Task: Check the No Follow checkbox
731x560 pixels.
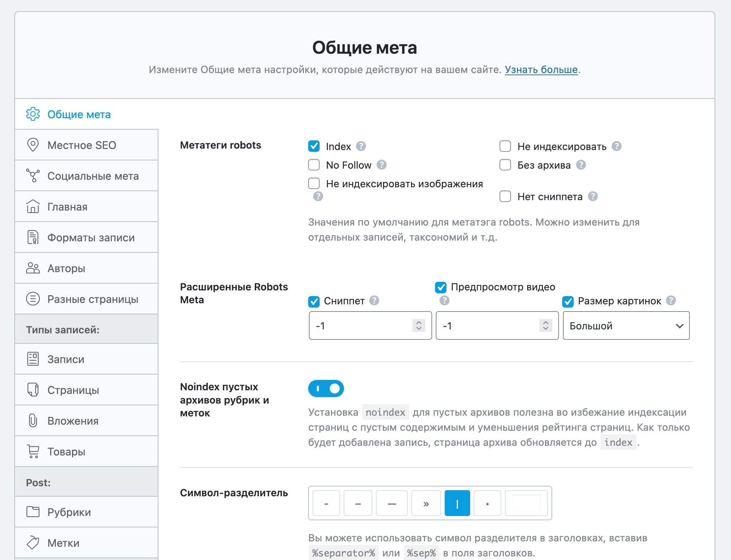Action: click(x=314, y=165)
